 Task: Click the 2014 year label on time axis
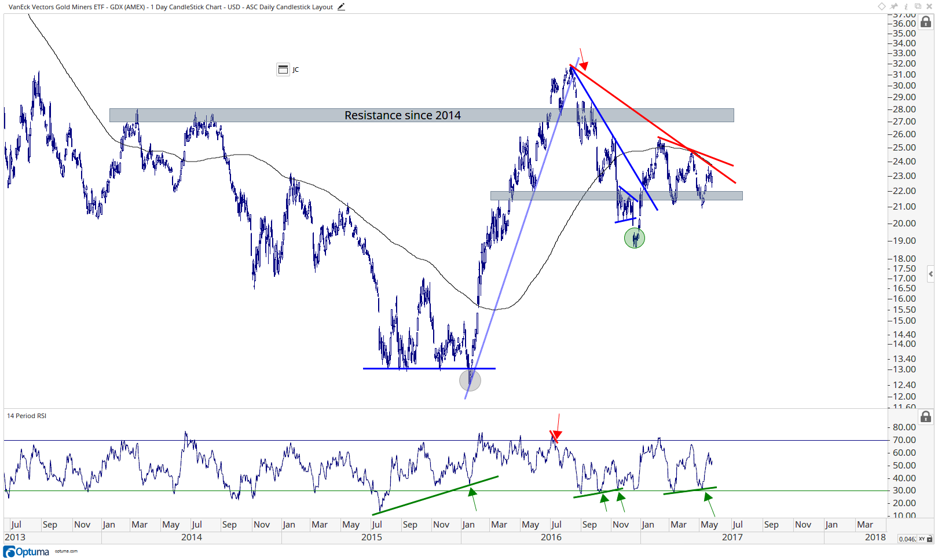pos(192,537)
